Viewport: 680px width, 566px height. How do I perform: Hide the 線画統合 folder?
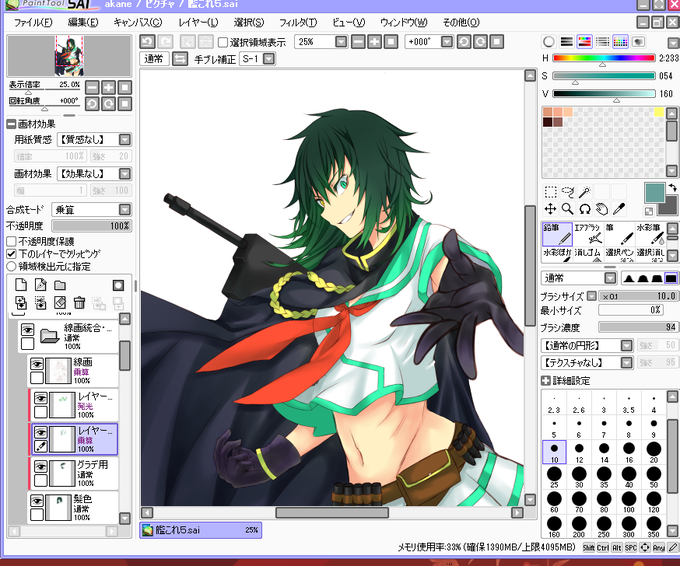click(27, 330)
